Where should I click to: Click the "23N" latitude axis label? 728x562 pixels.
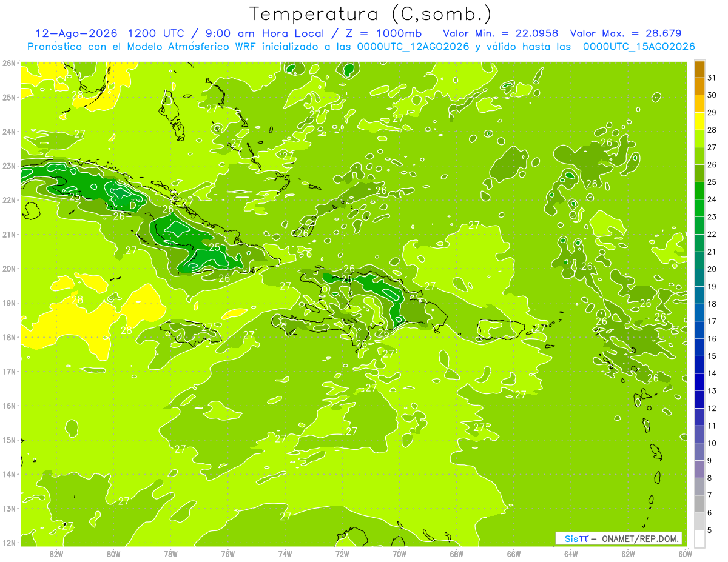[9, 166]
